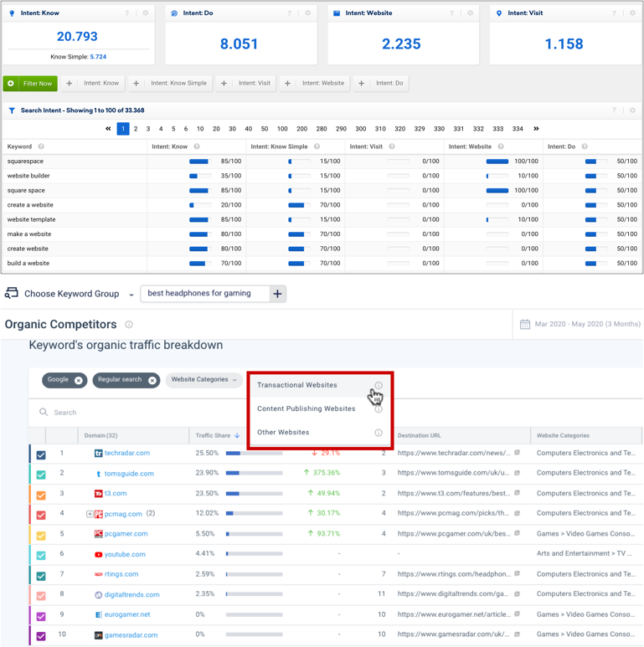Go to page 334 of results
The image size is (644, 647).
518,129
